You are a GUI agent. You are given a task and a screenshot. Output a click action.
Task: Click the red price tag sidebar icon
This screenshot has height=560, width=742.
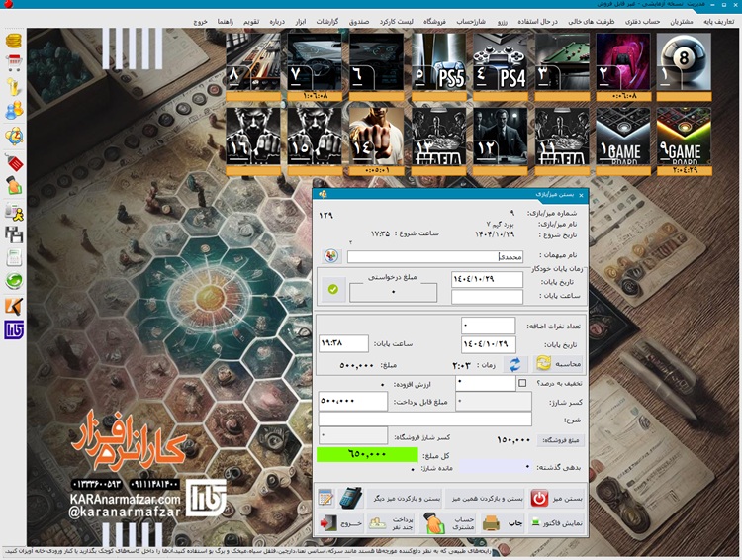pos(14,162)
